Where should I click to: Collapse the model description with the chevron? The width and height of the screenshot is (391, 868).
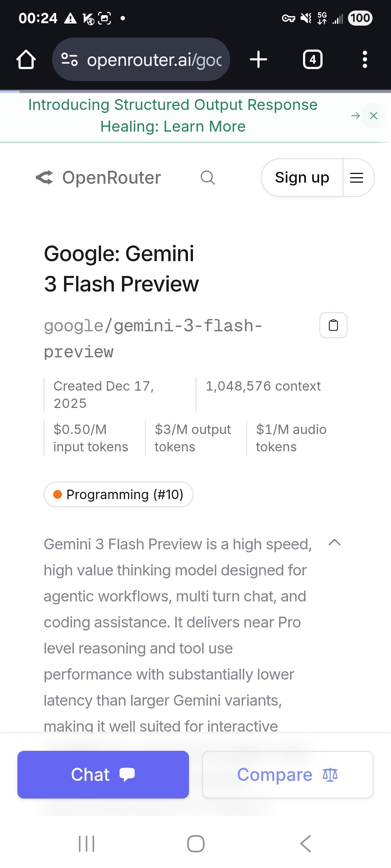pyautogui.click(x=335, y=542)
